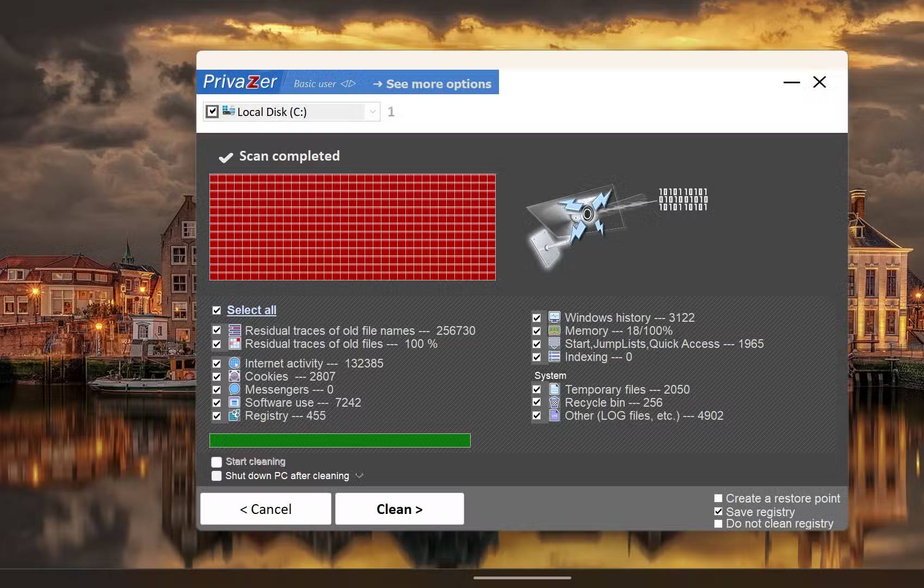Click the Indexing icon

pos(555,357)
